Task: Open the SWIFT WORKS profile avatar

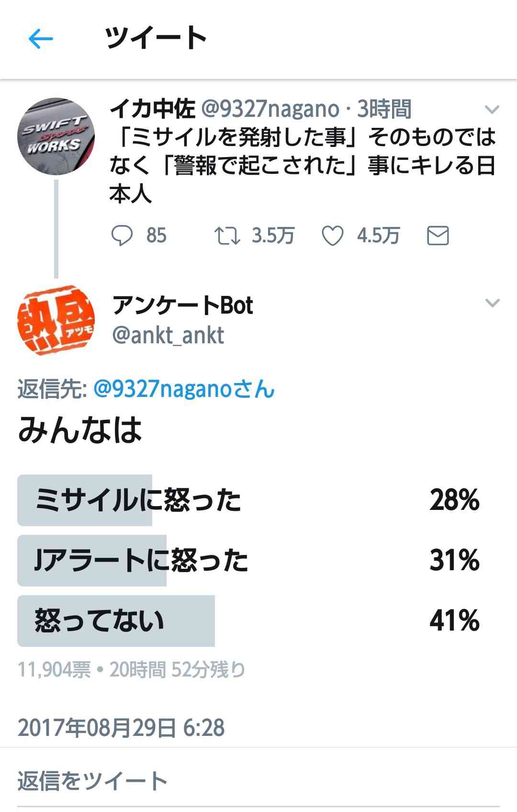Action: (56, 137)
